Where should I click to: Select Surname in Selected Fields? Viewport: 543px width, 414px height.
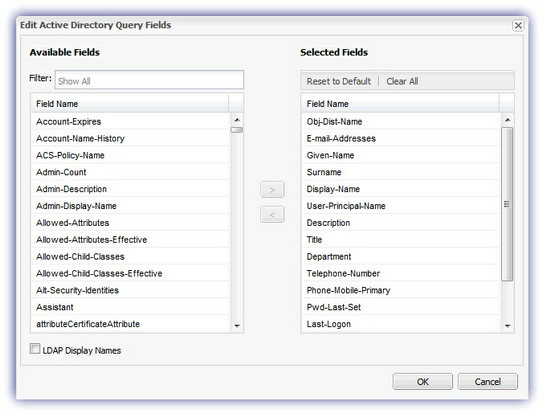point(401,172)
